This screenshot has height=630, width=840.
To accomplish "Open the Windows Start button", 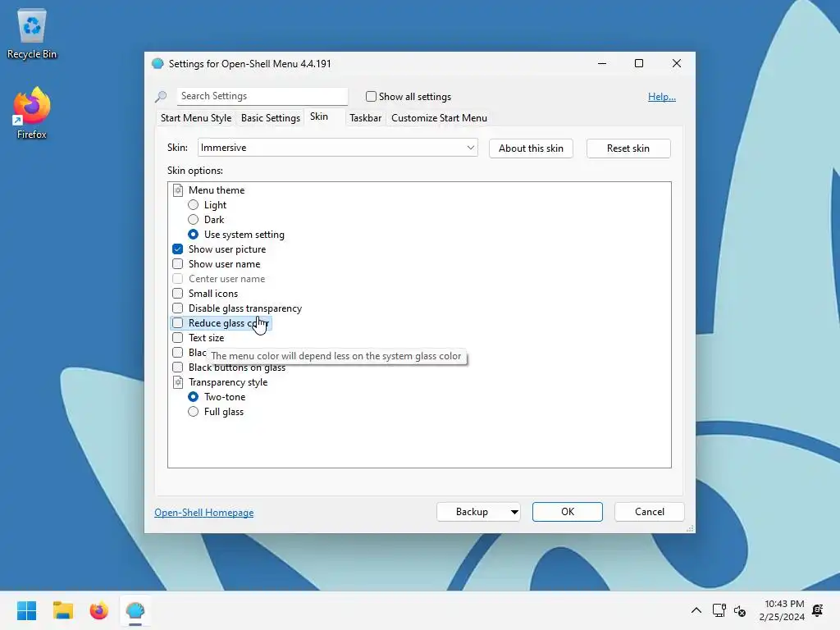I will coord(26,610).
